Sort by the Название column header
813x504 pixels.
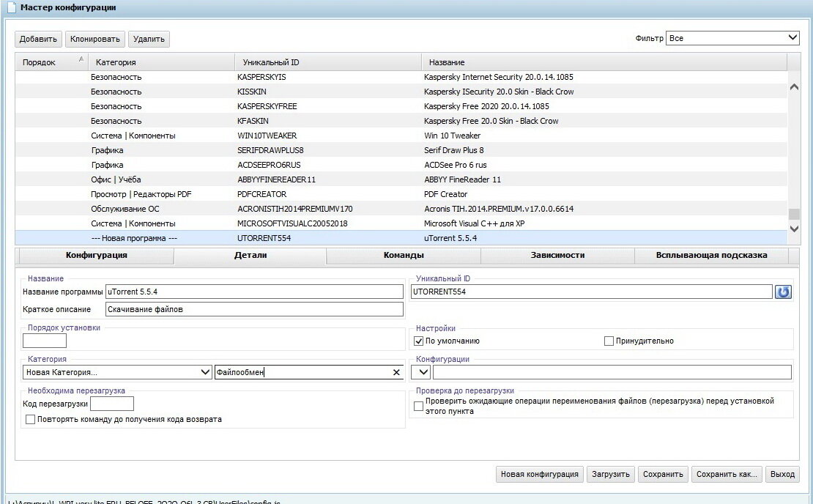(604, 62)
